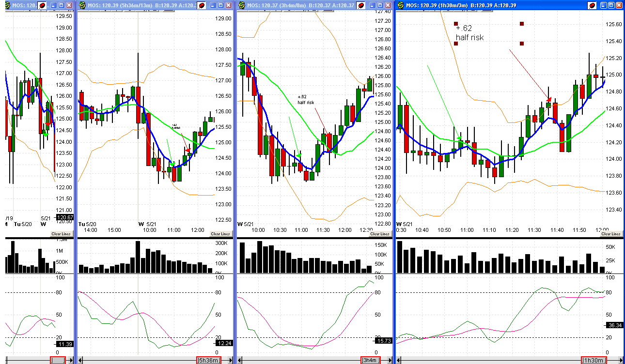625x364 pixels.
Task: Click the green bug icon in the 5h36m chart title bar
Action: point(82,5)
